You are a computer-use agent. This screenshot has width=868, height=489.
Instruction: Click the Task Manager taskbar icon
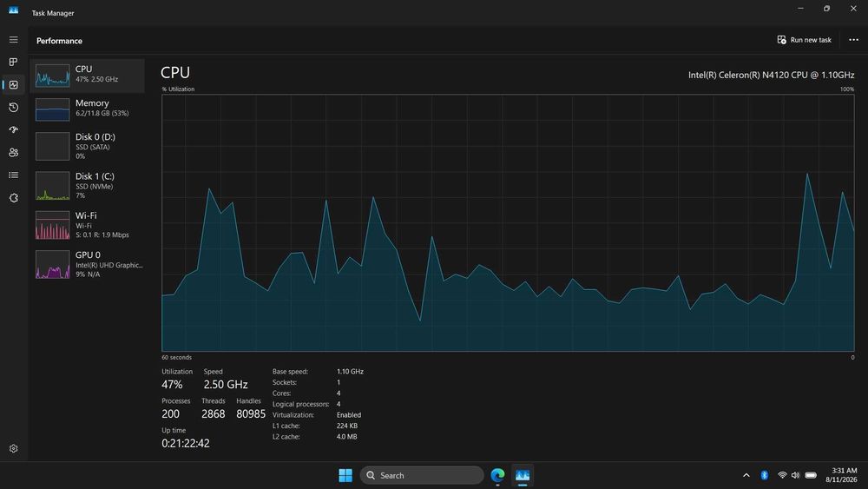(x=523, y=475)
